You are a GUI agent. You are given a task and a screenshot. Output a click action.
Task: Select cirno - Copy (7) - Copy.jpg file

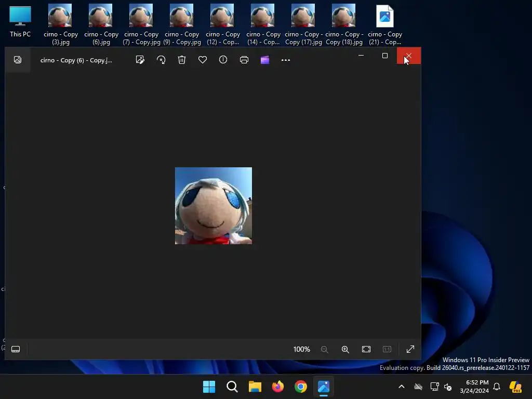tap(141, 24)
